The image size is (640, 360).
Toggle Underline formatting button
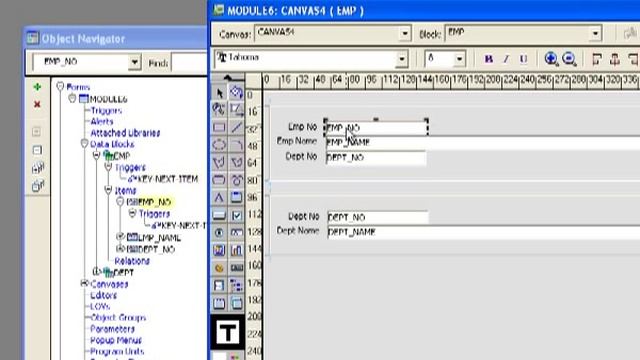[523, 59]
